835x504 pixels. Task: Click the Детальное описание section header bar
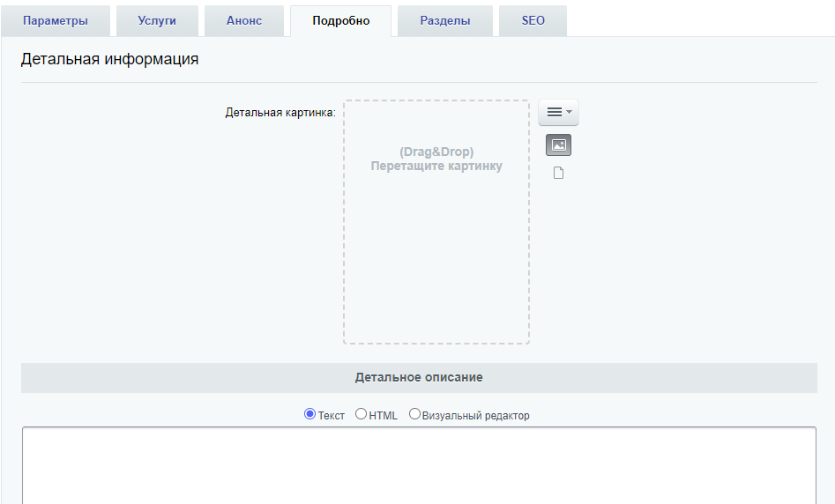419,378
